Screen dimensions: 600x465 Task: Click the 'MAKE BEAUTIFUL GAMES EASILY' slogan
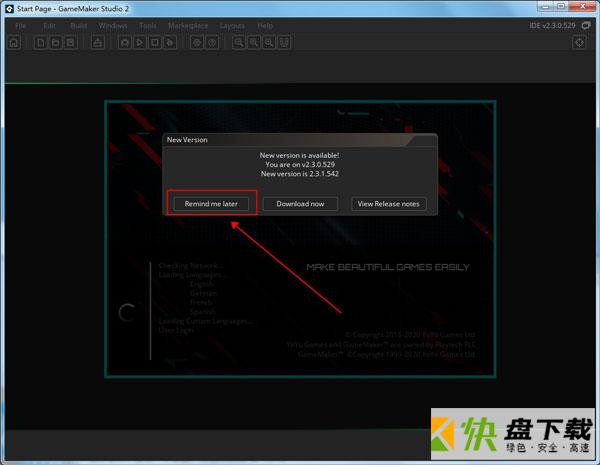[388, 267]
